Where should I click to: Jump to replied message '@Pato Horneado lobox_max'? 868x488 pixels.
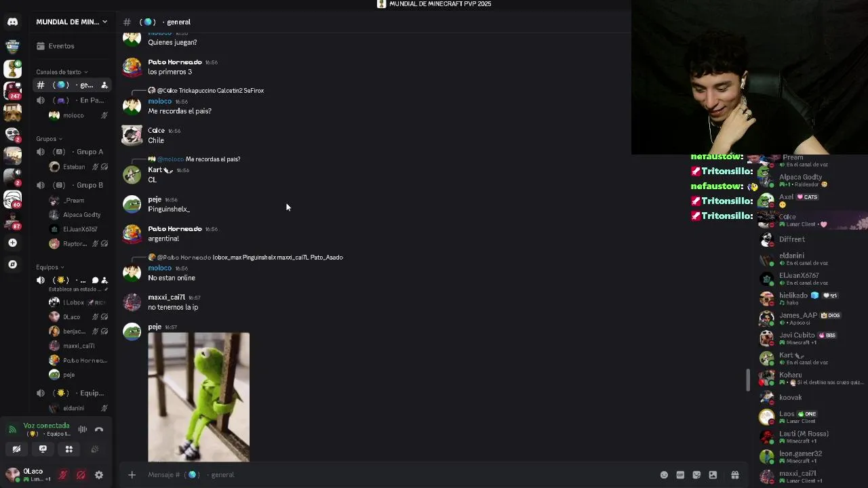tap(250, 257)
